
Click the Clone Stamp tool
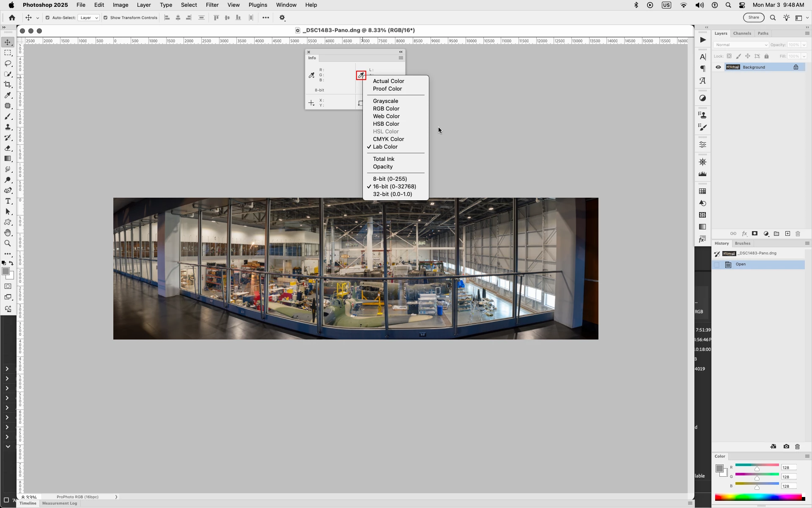click(8, 127)
